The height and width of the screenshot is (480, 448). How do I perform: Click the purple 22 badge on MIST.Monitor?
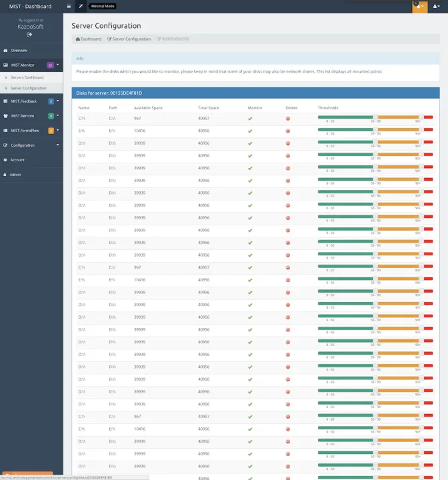[50, 65]
